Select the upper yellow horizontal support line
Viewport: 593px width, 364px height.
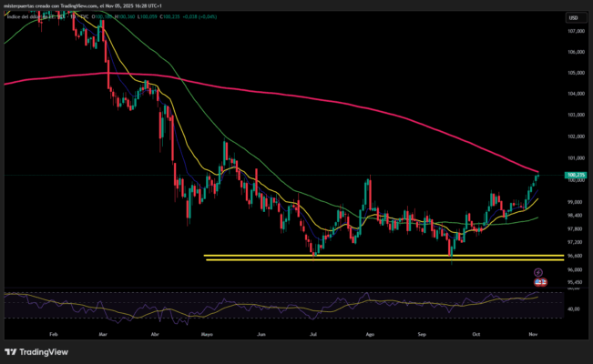click(364, 256)
